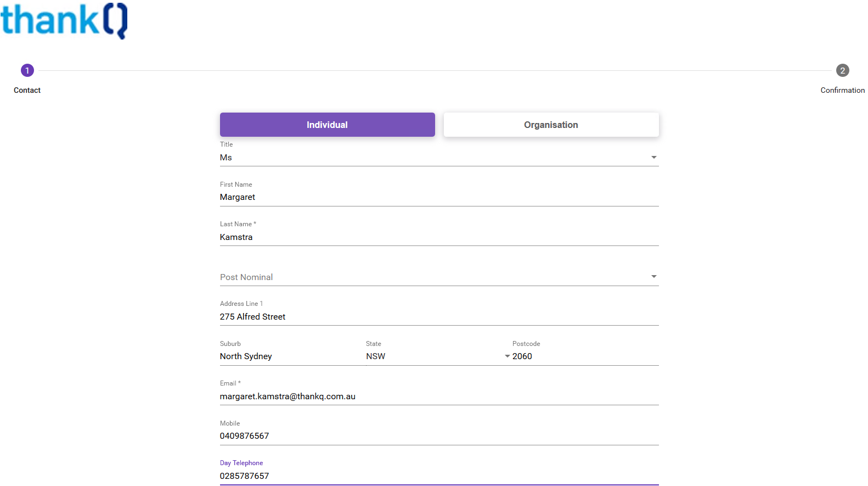Click the Mobile number field
The image size is (868, 486).
coord(439,436)
